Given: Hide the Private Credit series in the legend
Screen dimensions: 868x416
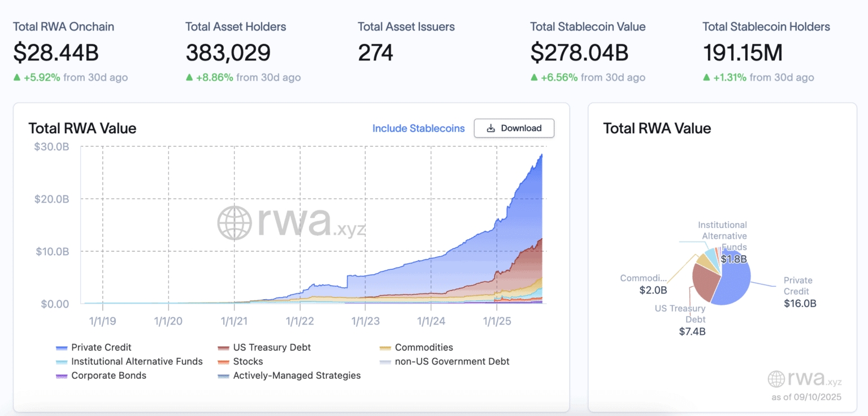Looking at the screenshot, I should click(94, 347).
